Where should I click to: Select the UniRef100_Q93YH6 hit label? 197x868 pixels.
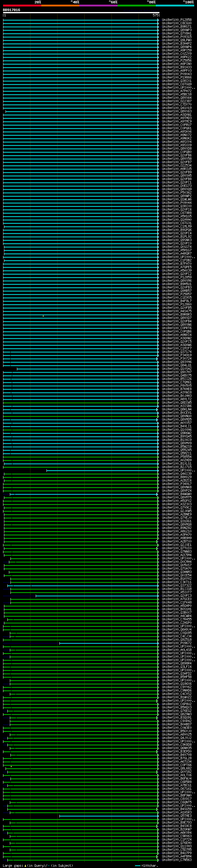[177, 362]
